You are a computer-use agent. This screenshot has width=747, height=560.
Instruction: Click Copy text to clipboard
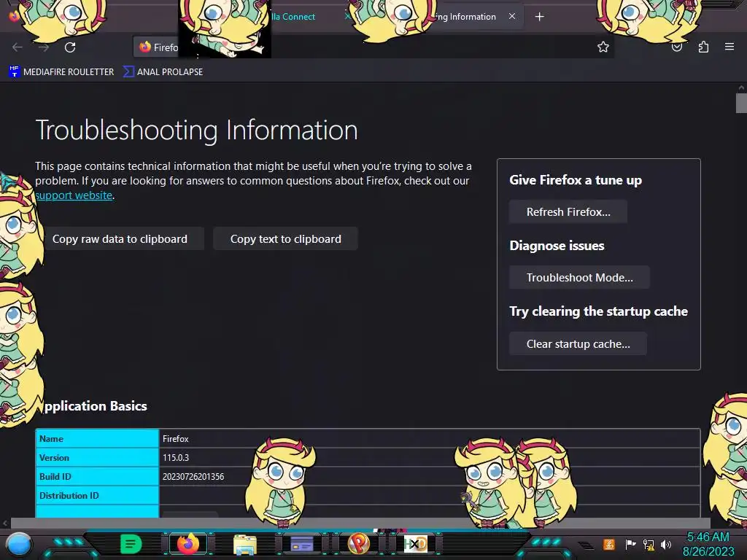click(286, 239)
